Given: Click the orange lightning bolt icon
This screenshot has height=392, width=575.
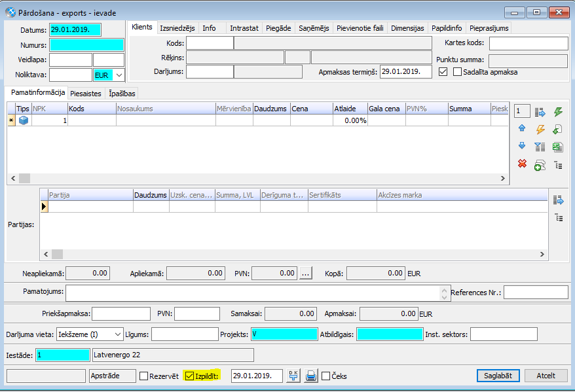Looking at the screenshot, I should [x=540, y=129].
